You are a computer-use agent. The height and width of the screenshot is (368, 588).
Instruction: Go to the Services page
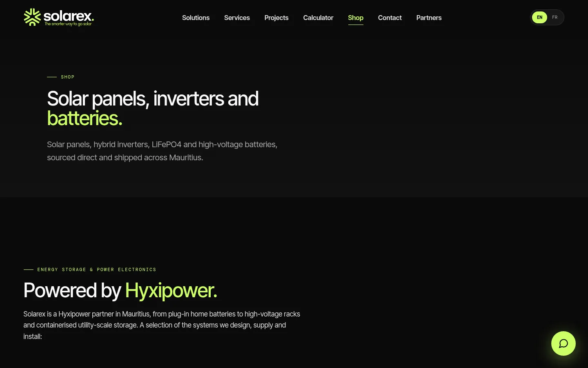click(x=237, y=18)
